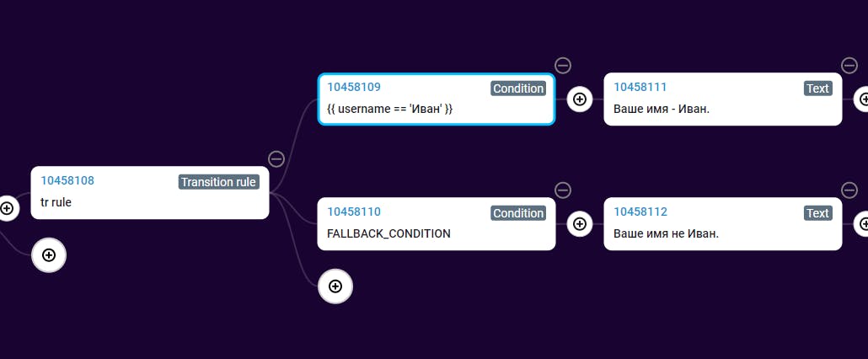
Task: Add a node via the plus below tr rule
Action: click(x=49, y=255)
